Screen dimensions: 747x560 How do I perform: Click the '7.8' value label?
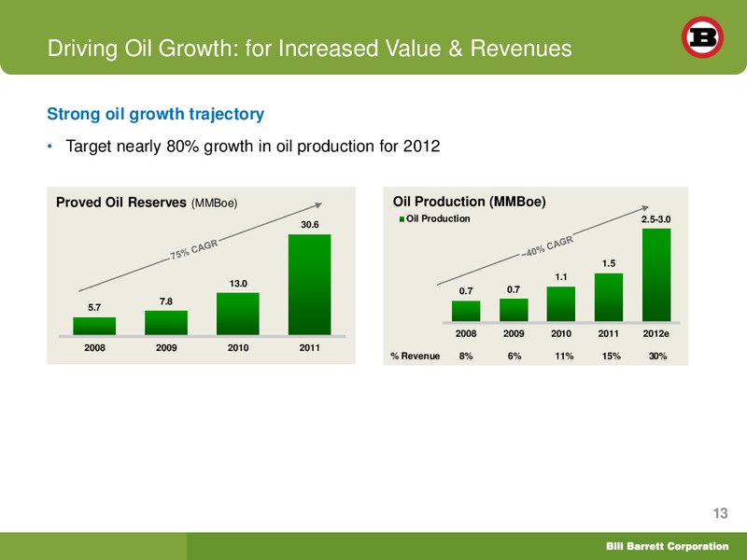[x=166, y=301]
